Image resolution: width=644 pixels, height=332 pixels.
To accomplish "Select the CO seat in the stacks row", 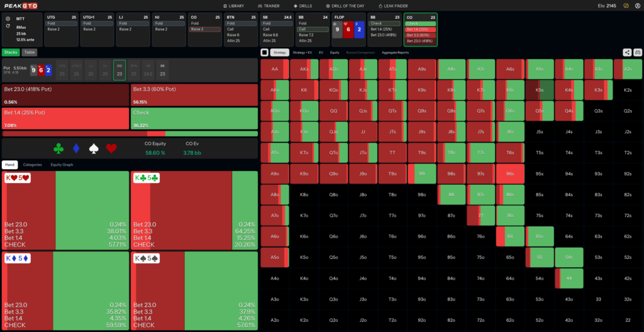I will (119, 70).
